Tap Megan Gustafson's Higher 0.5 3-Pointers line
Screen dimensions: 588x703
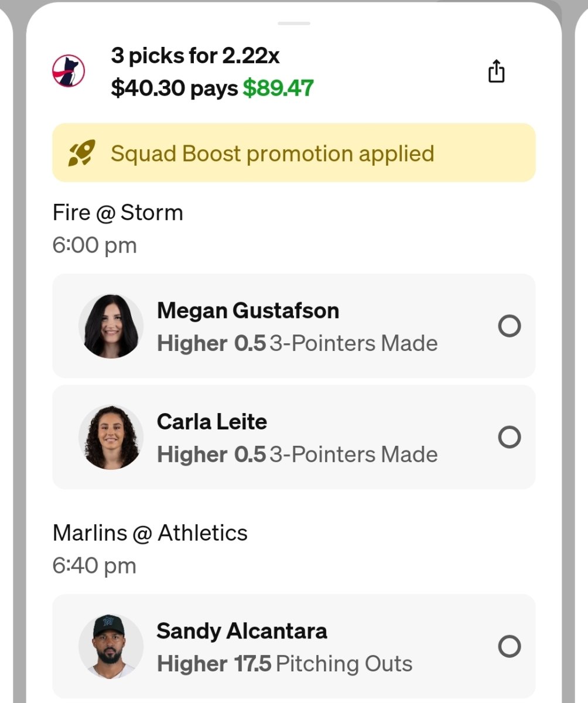(298, 343)
